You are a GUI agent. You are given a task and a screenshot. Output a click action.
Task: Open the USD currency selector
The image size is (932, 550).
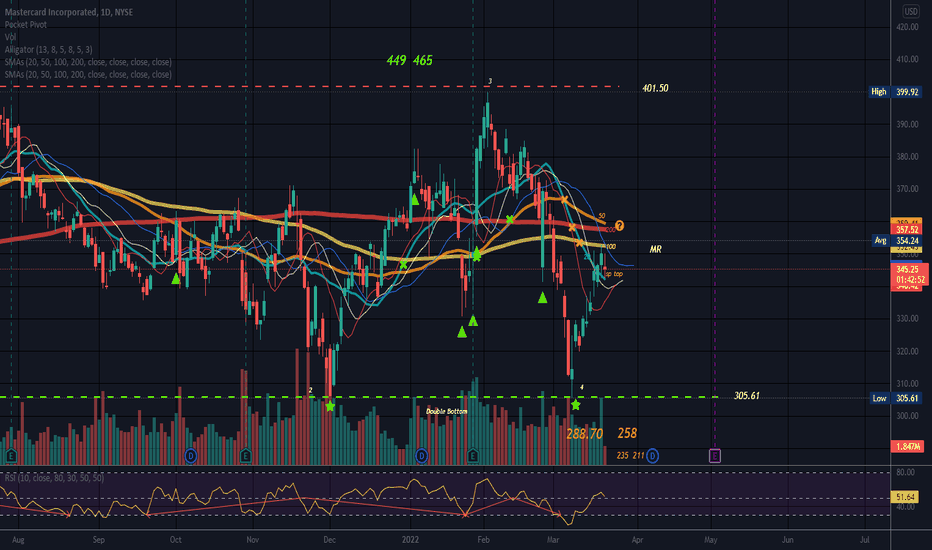click(x=911, y=11)
